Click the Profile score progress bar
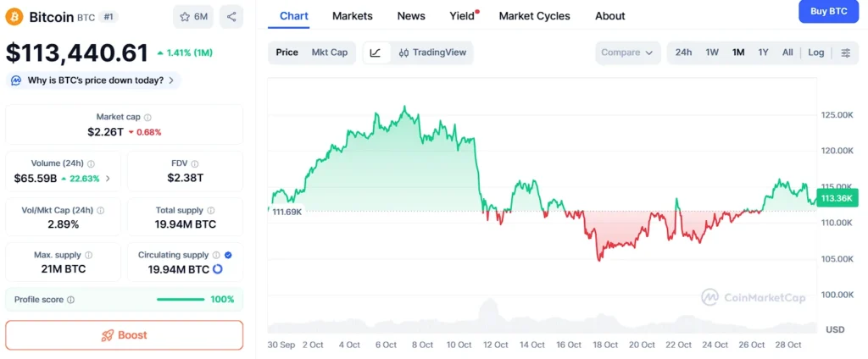The image size is (868, 359). click(181, 300)
